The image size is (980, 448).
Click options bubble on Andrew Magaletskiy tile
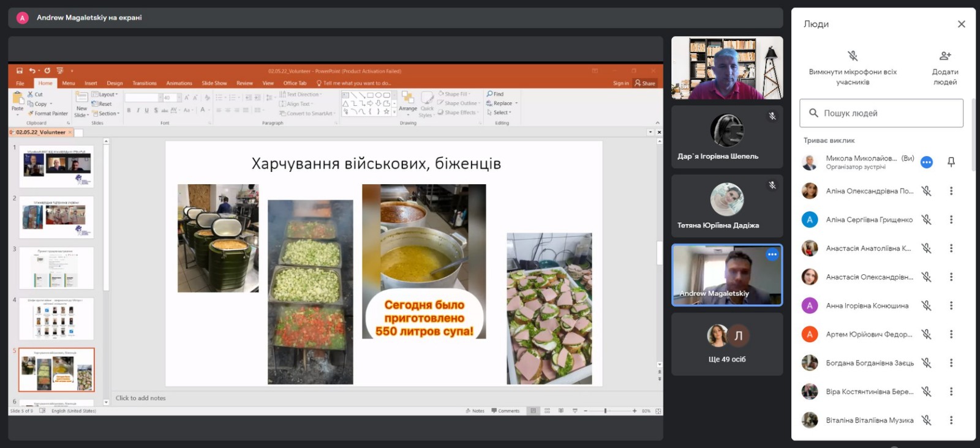tap(772, 255)
